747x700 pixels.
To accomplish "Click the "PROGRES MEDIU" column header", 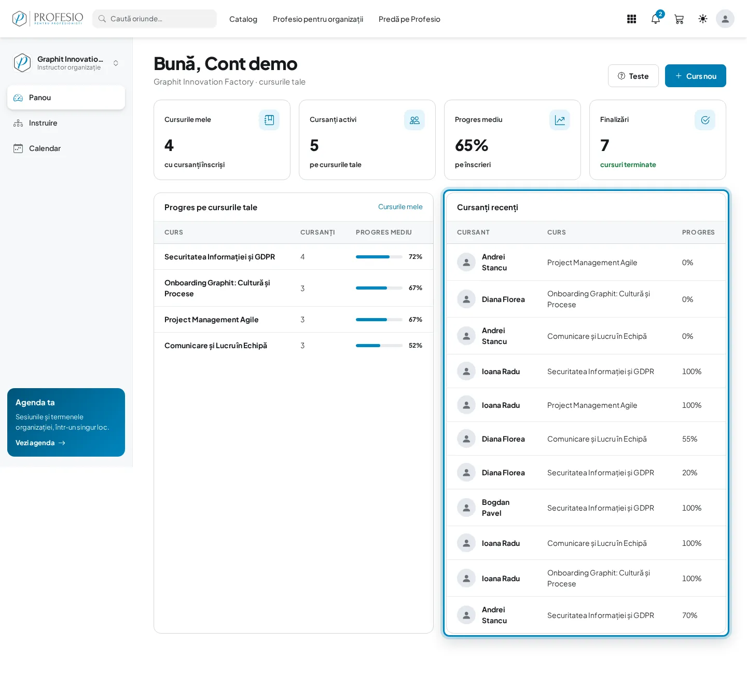I will pos(384,232).
